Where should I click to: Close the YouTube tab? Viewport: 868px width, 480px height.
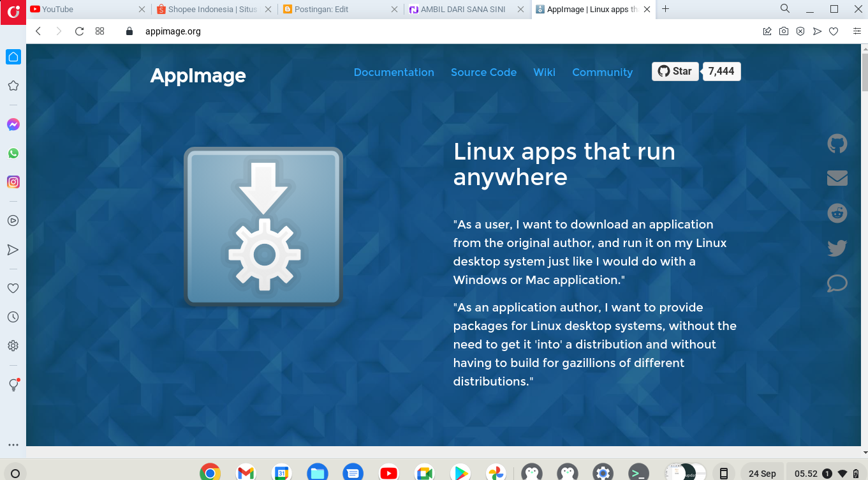(142, 10)
